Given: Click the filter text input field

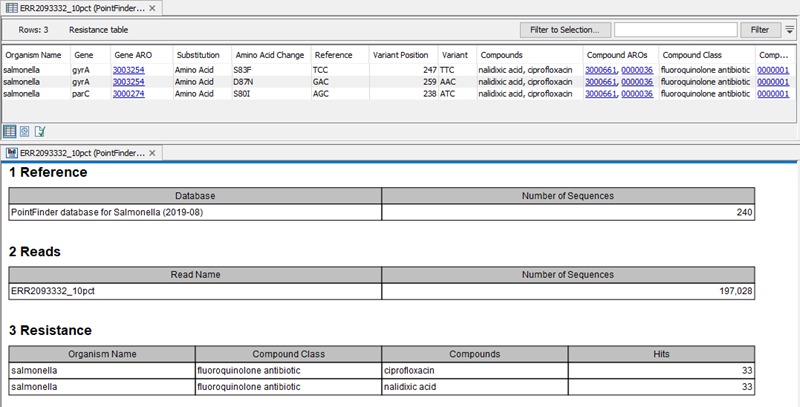Looking at the screenshot, I should click(676, 30).
